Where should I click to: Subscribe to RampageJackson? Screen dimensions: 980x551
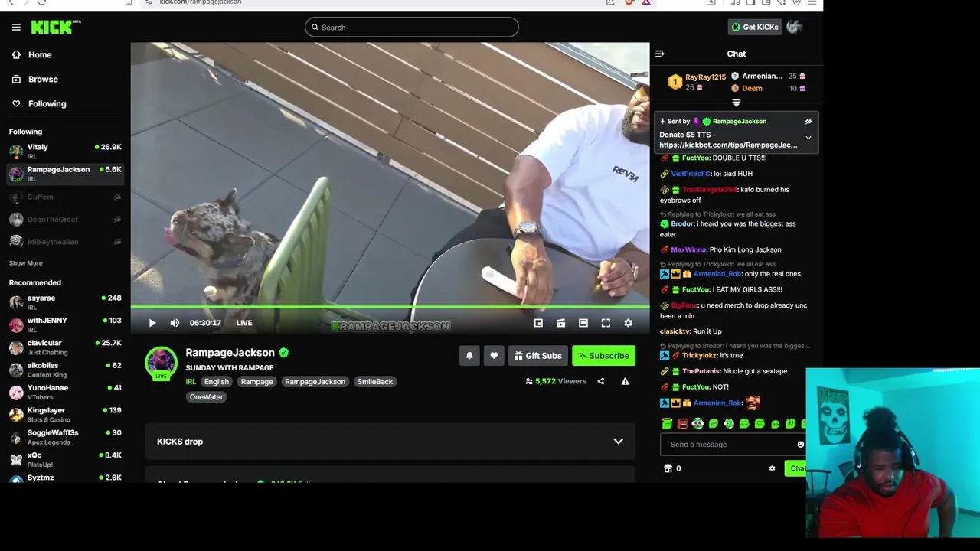[603, 356]
